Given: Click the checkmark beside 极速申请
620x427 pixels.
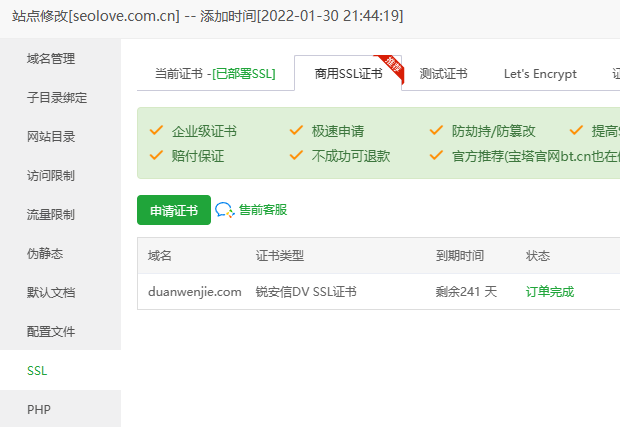Looking at the screenshot, I should [296, 130].
